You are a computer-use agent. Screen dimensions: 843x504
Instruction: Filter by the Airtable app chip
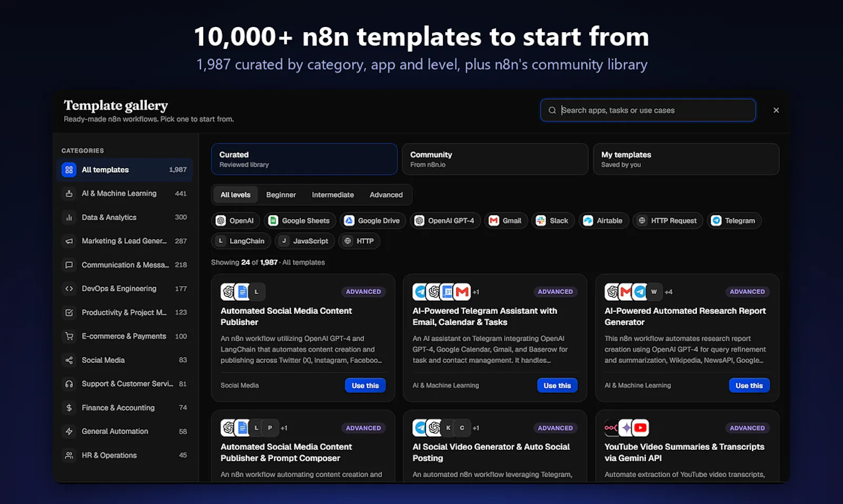pyautogui.click(x=604, y=221)
